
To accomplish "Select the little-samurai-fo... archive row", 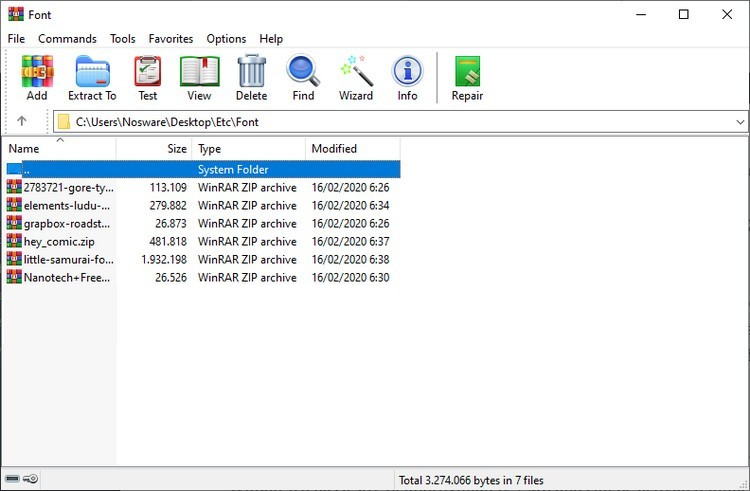I will click(59, 260).
